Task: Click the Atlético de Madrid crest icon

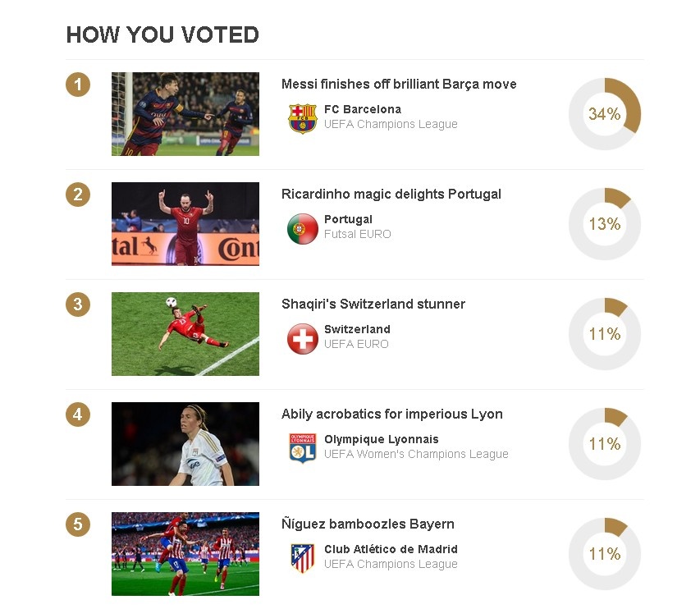Action: point(302,558)
